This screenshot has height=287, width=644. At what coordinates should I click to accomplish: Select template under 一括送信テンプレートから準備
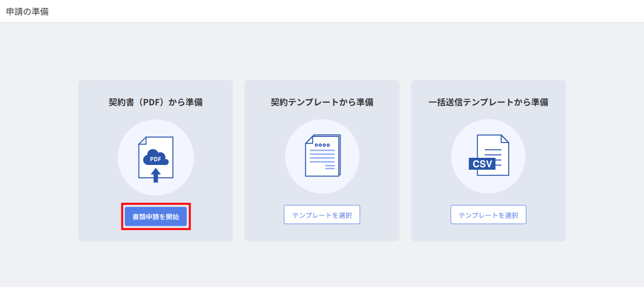(488, 215)
